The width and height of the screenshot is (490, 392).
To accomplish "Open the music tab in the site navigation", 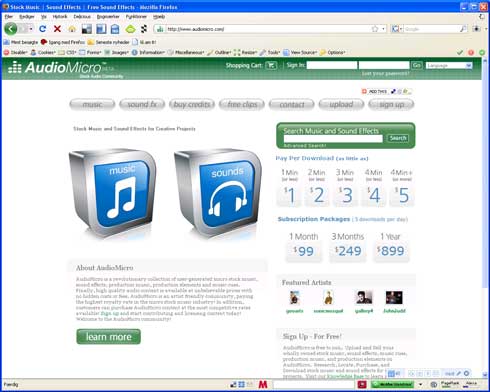I will pyautogui.click(x=92, y=104).
